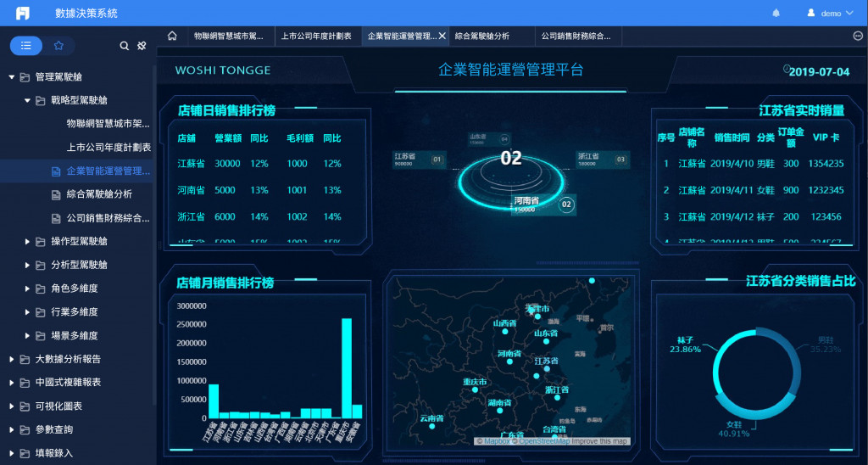Open the sidebar search icon

[x=125, y=46]
